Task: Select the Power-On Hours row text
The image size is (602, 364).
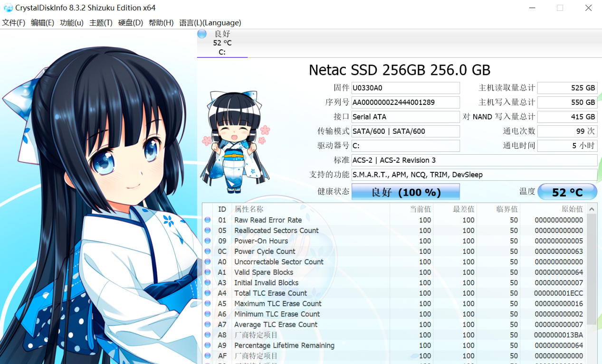Action: pos(261,241)
